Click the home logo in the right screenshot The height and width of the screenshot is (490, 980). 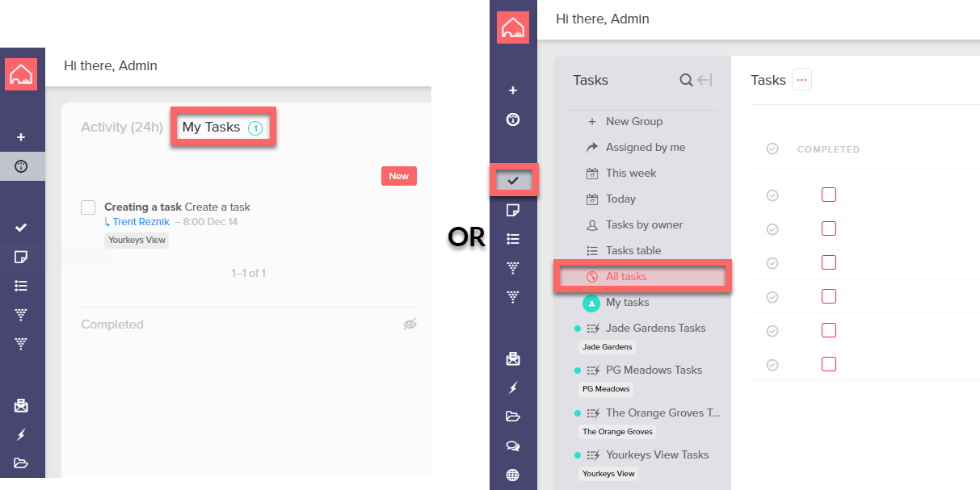(x=513, y=27)
